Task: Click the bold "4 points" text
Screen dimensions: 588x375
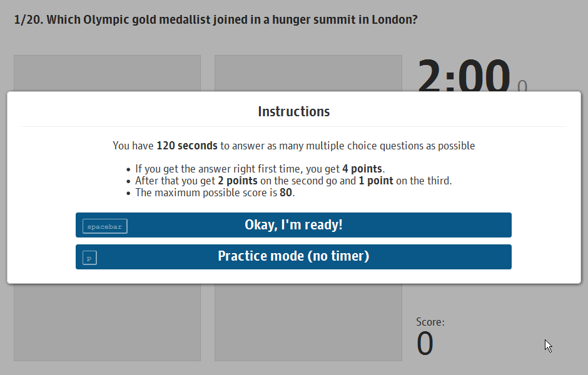Action: pyautogui.click(x=363, y=169)
